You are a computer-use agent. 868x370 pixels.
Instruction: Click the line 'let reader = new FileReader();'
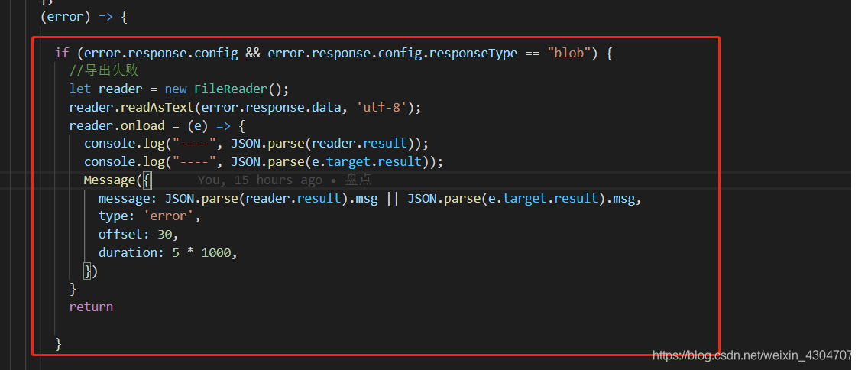coord(179,89)
